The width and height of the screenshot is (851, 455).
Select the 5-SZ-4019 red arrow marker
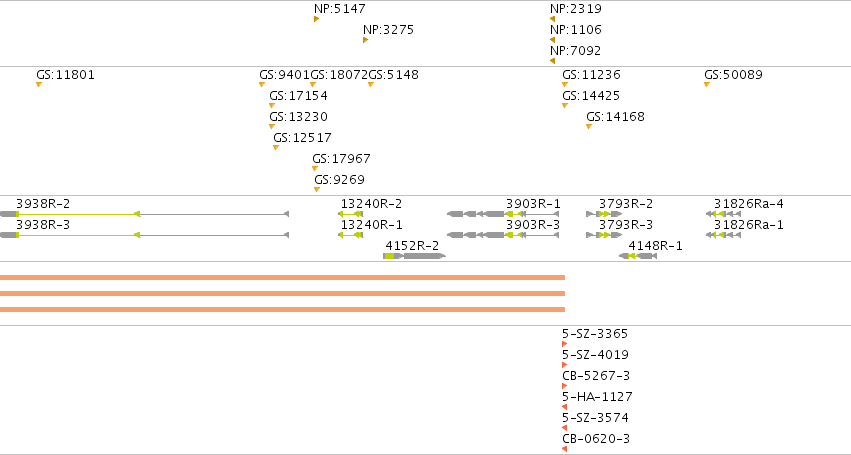(564, 365)
